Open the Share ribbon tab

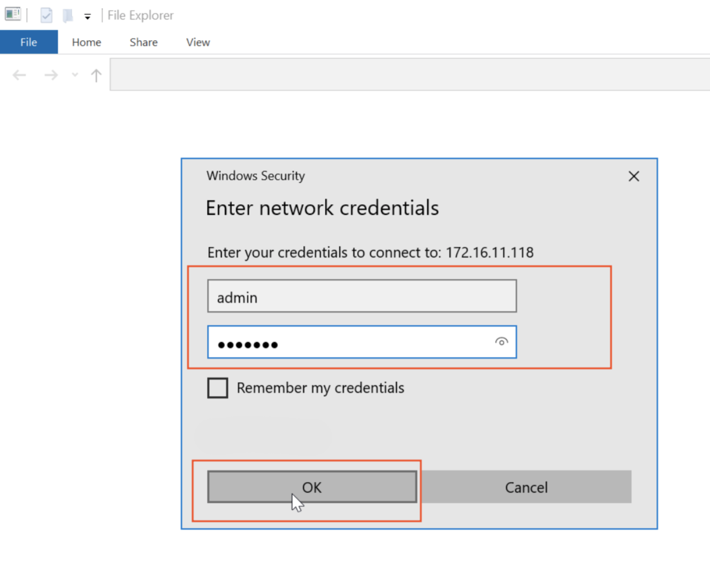[143, 42]
